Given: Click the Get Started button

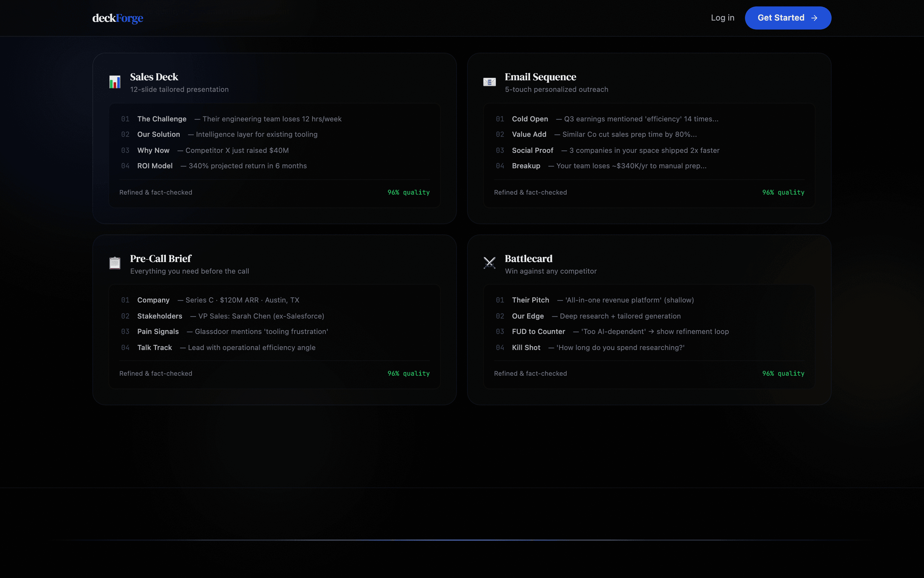Looking at the screenshot, I should click(x=788, y=18).
